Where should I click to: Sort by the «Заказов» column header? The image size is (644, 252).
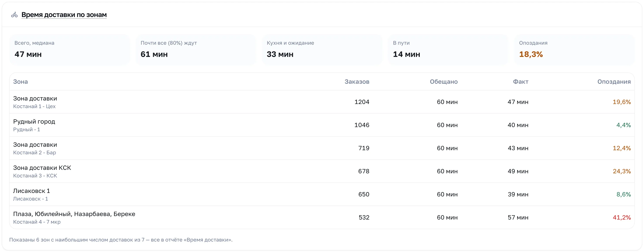pyautogui.click(x=357, y=82)
